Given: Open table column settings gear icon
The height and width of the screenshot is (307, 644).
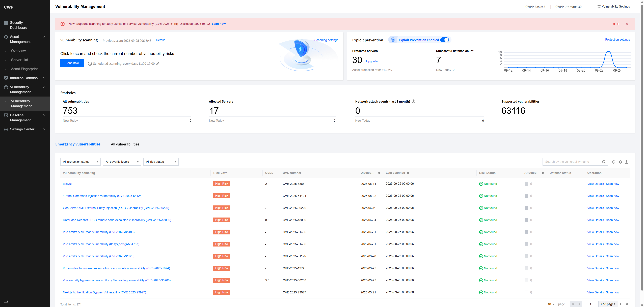Looking at the screenshot, I should [620, 162].
